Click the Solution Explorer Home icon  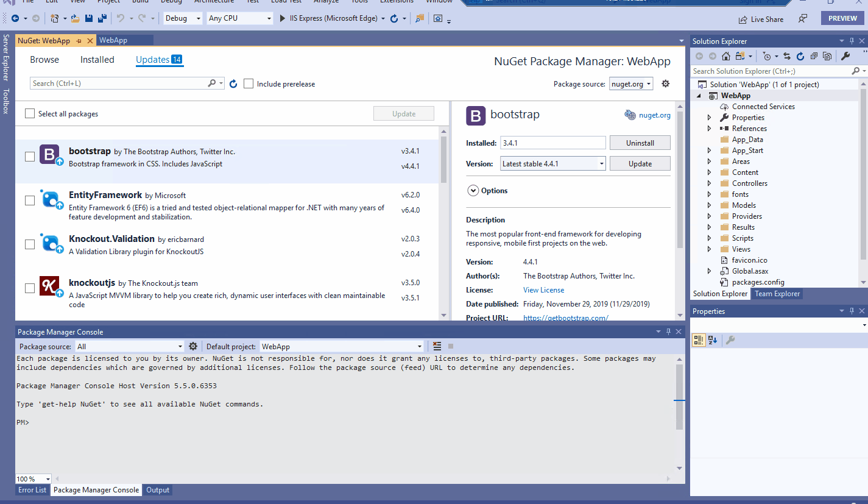[x=725, y=56]
